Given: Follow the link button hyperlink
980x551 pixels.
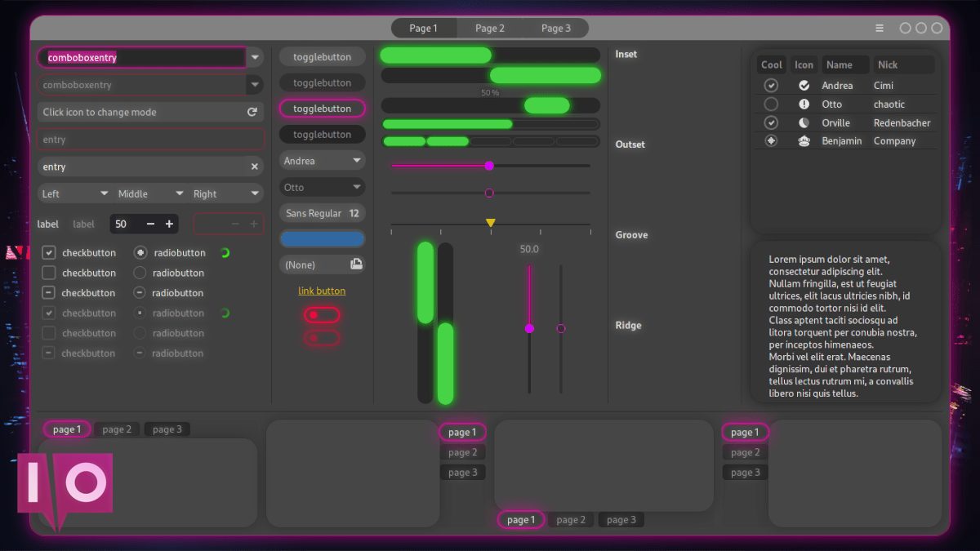Looking at the screenshot, I should pyautogui.click(x=322, y=291).
